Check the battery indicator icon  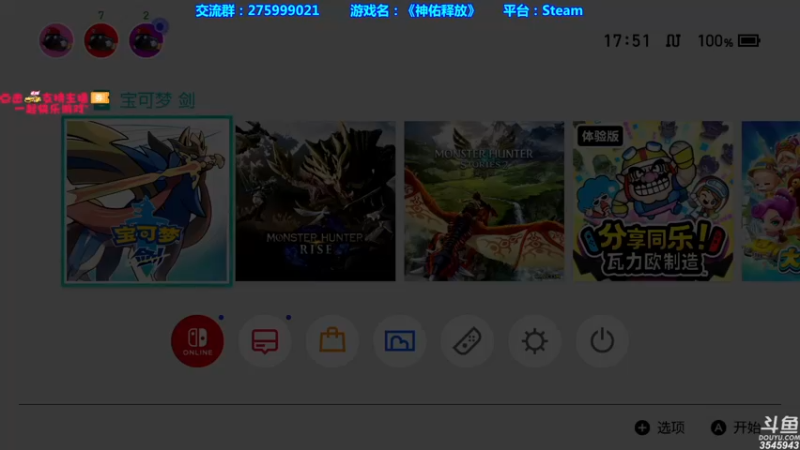[749, 41]
